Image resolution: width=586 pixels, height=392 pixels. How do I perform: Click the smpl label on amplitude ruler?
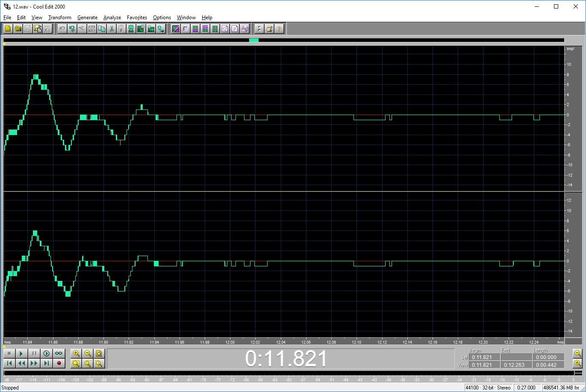point(570,49)
